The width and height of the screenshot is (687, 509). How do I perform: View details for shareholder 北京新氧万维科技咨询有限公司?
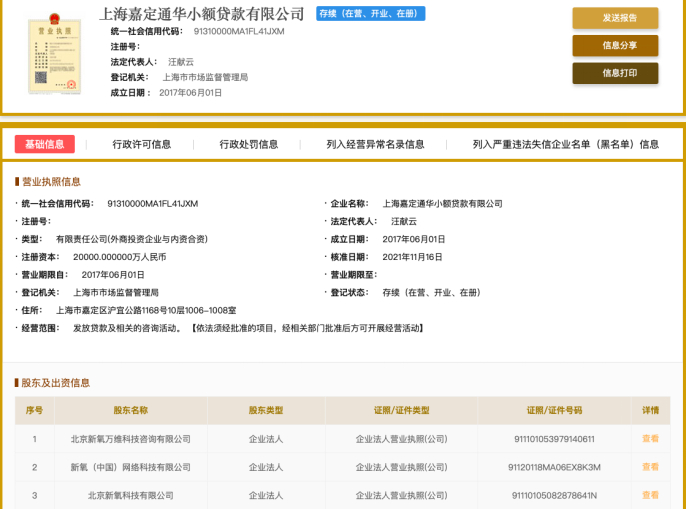650,438
